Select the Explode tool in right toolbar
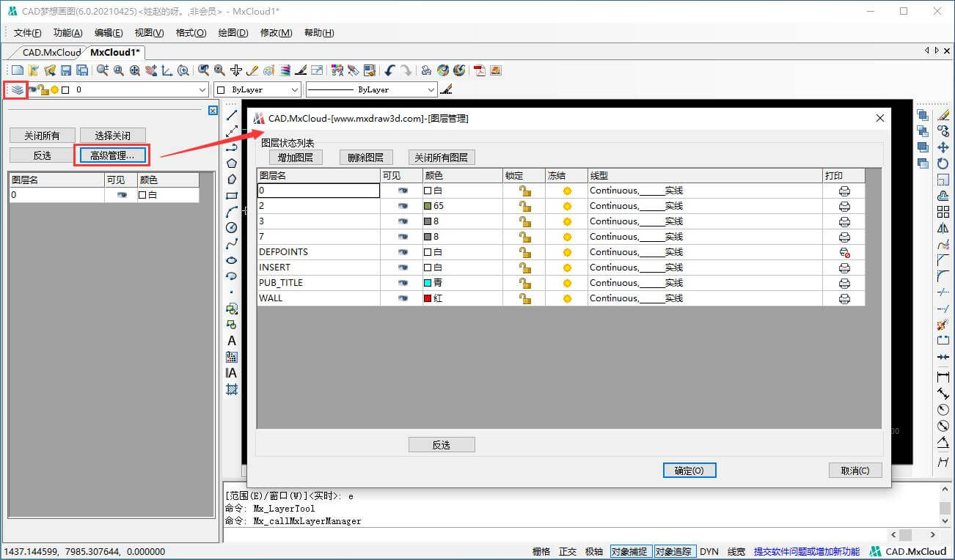The width and height of the screenshot is (955, 560). click(943, 325)
